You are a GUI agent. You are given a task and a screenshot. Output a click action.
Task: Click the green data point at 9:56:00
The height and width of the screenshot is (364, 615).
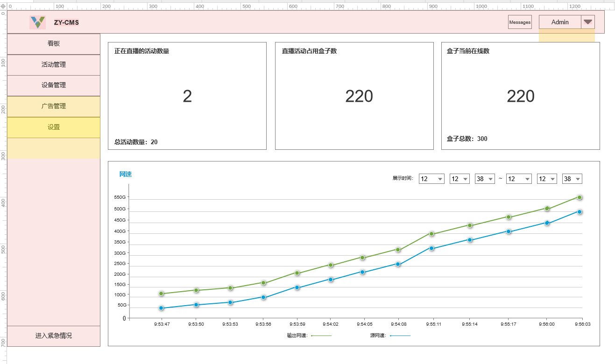[547, 209]
